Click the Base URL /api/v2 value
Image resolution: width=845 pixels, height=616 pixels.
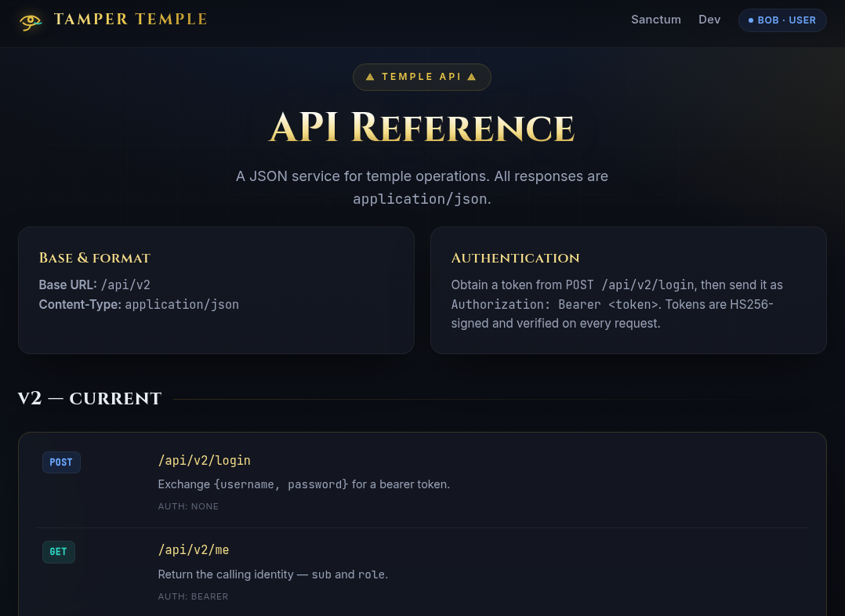[125, 284]
